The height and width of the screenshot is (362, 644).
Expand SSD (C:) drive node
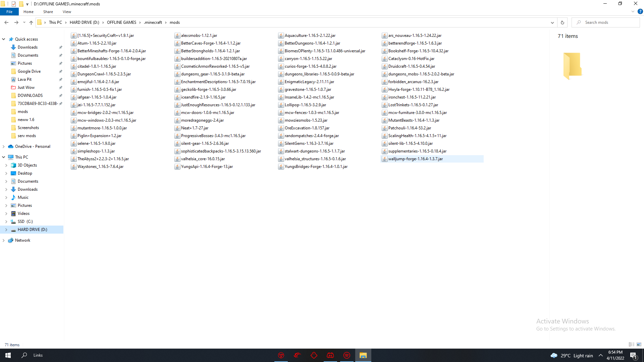coord(6,222)
